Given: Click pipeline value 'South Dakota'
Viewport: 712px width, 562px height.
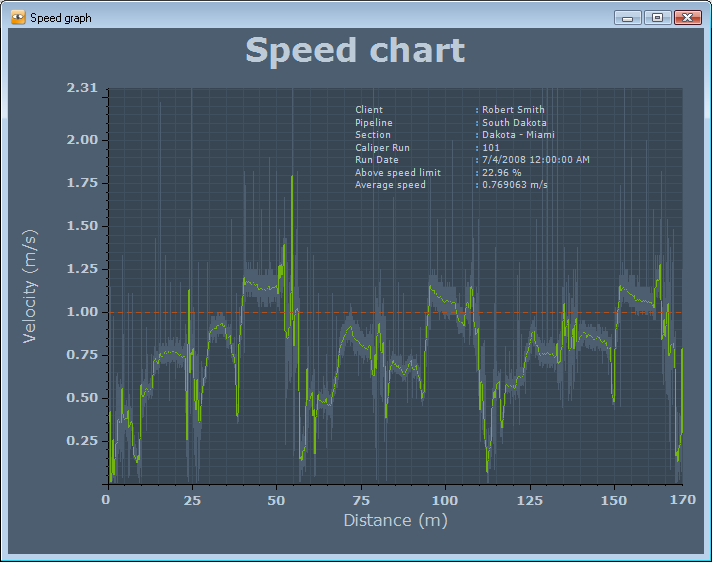Looking at the screenshot, I should tap(514, 123).
